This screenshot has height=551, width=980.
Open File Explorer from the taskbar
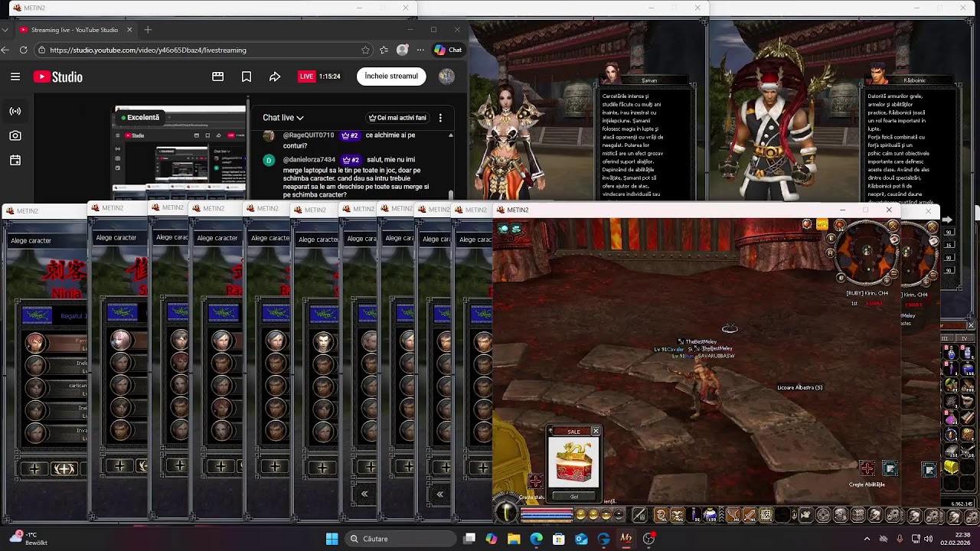(514, 539)
